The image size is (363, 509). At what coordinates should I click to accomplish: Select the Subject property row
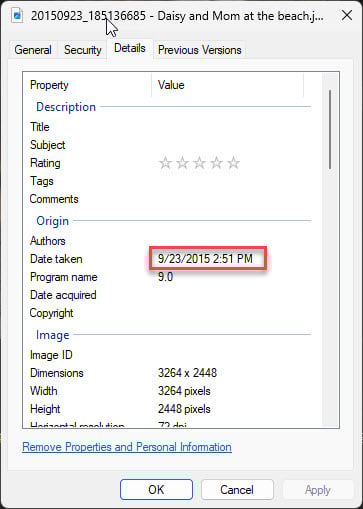coord(170,145)
